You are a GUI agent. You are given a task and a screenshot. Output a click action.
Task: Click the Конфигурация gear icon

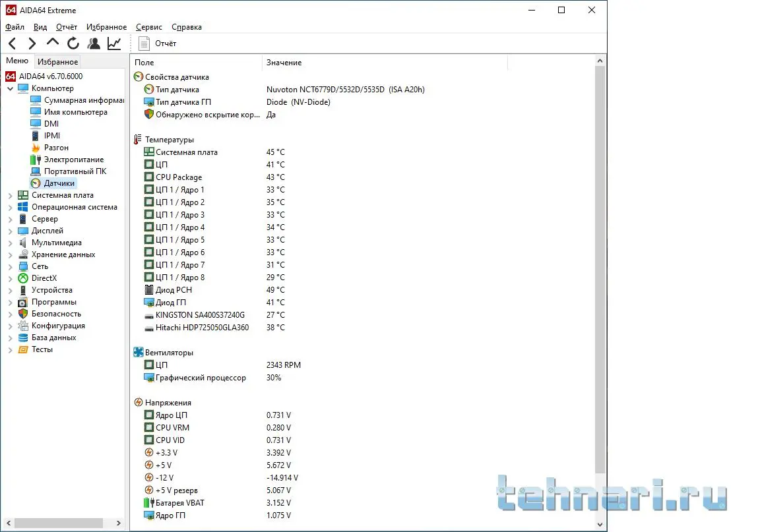pyautogui.click(x=23, y=326)
